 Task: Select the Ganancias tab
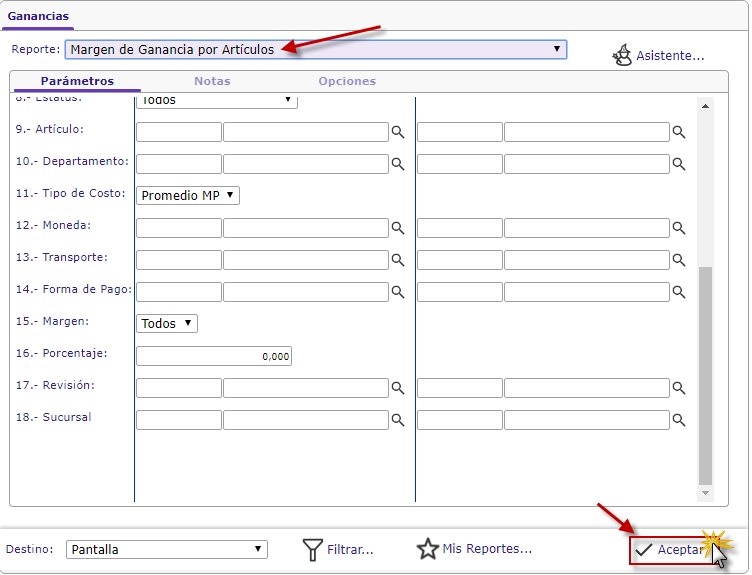pos(38,16)
